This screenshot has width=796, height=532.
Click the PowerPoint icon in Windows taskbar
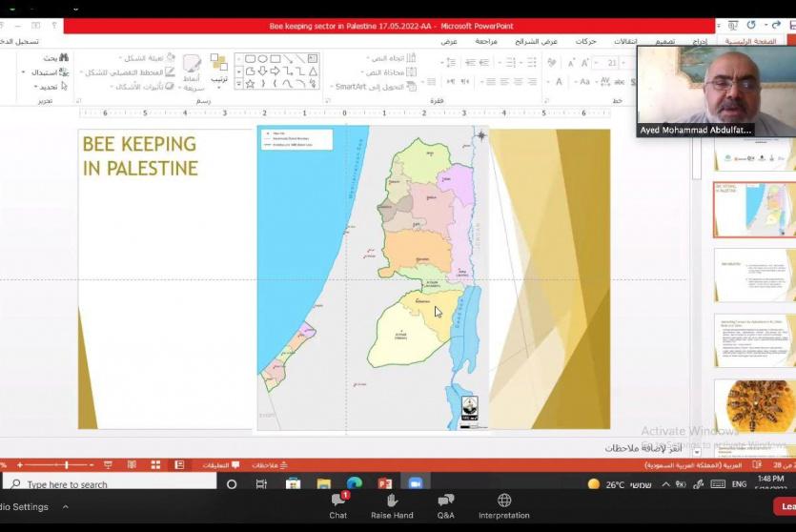point(385,484)
